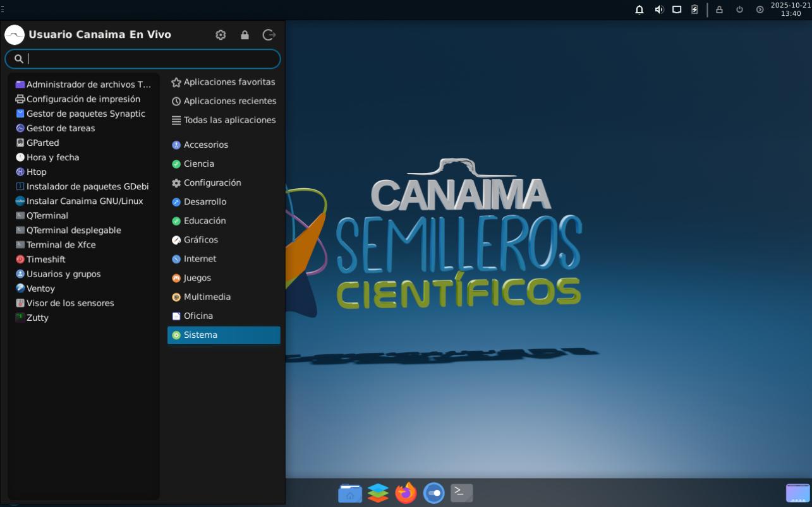
Task: Open the layered stack app in dock
Action: pos(378,492)
